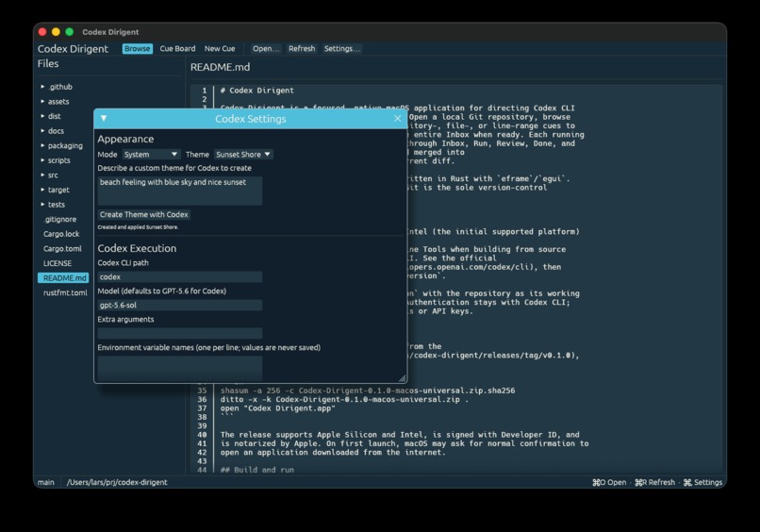
Task: Click the '## Build and run' line
Action: tap(256, 470)
